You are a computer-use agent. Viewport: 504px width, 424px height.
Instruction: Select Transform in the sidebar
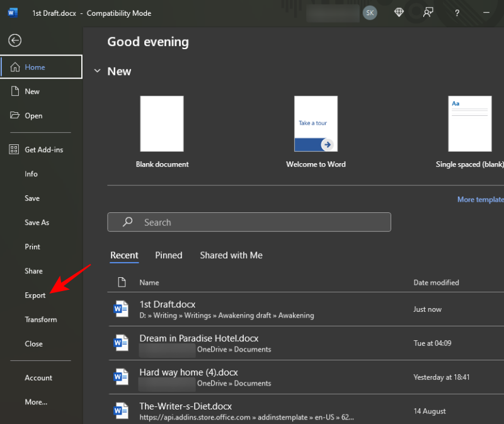41,319
